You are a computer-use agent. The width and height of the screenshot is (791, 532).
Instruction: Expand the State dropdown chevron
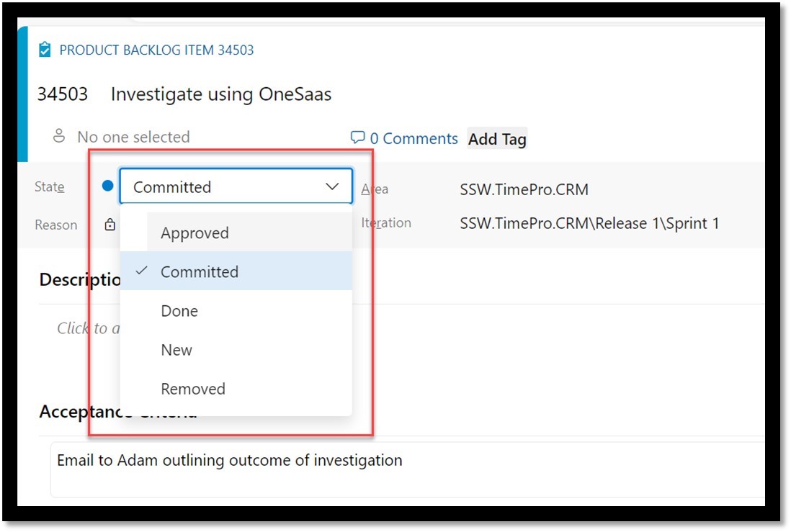[x=332, y=187]
